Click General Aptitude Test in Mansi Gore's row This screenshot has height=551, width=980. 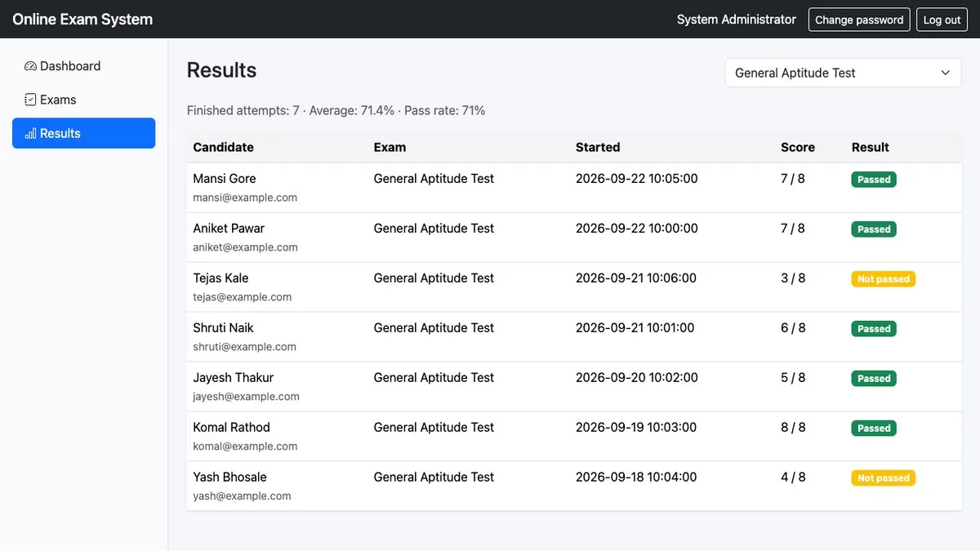434,179
